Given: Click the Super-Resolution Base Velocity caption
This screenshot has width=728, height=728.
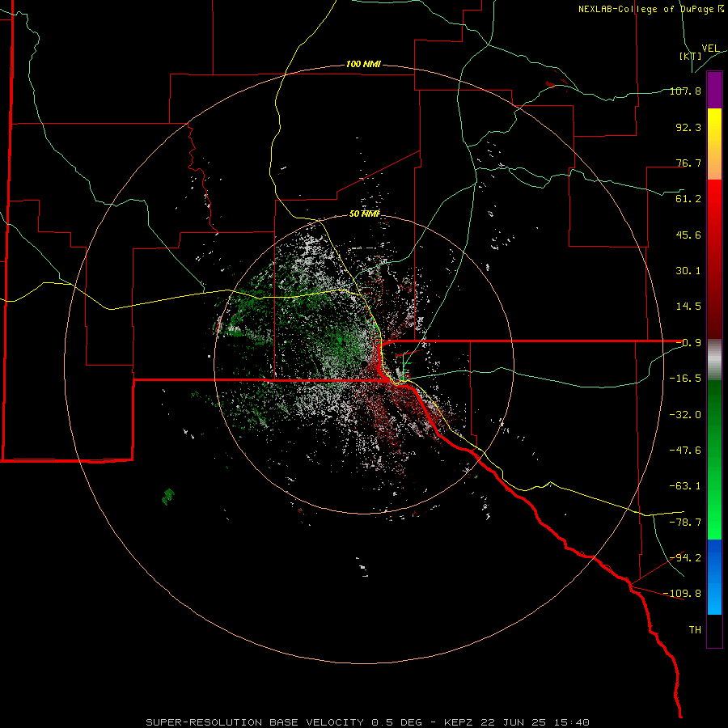Looking at the screenshot, I should pos(368,722).
